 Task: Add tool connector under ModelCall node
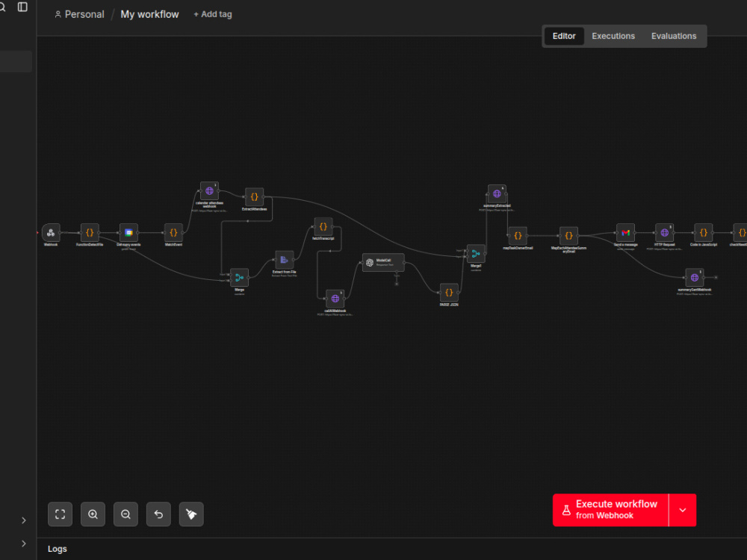(397, 284)
